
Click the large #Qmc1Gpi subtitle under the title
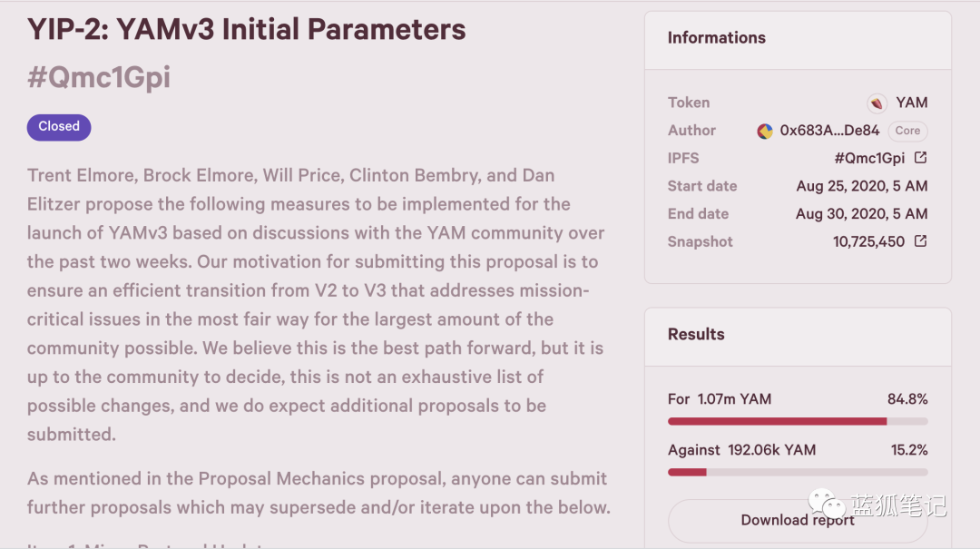coord(99,77)
